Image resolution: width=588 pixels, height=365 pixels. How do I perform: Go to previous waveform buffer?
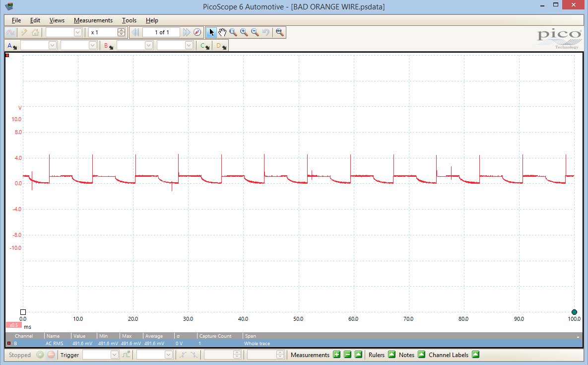[135, 32]
